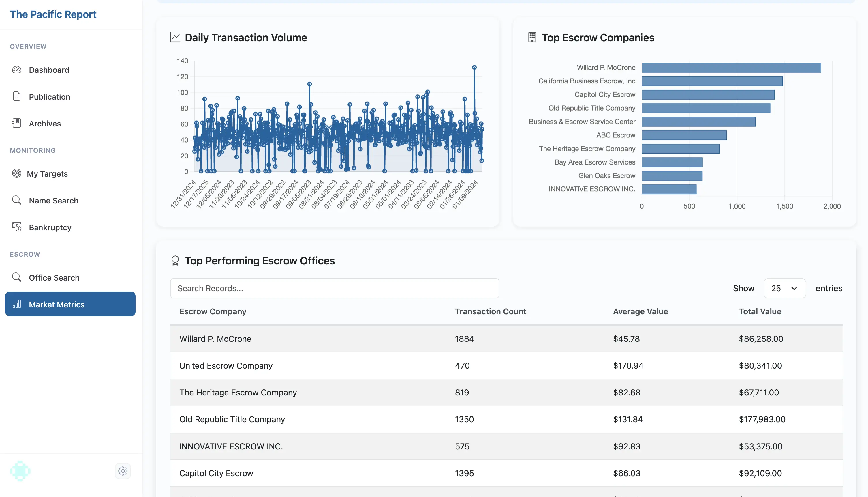This screenshot has height=497, width=868.
Task: Click the ABC Escrow chart bar
Action: click(x=684, y=135)
